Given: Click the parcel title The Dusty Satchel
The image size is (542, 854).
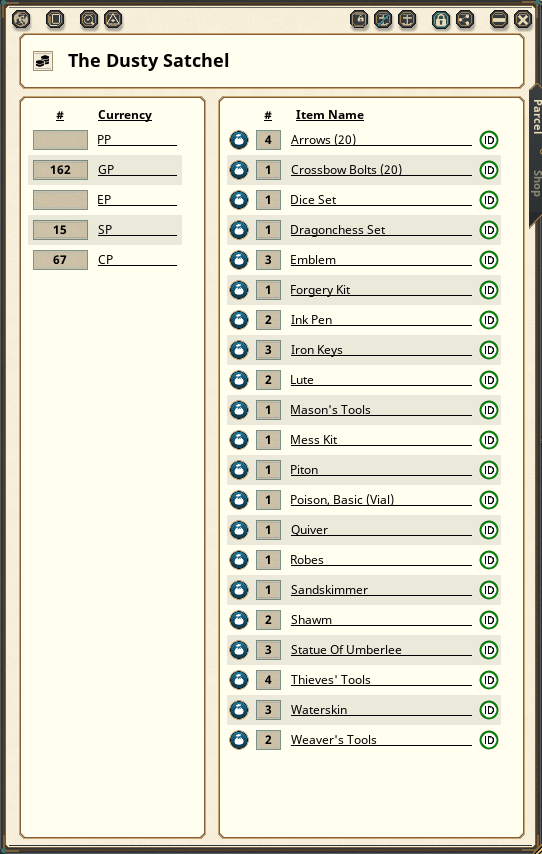Looking at the screenshot, I should [148, 60].
